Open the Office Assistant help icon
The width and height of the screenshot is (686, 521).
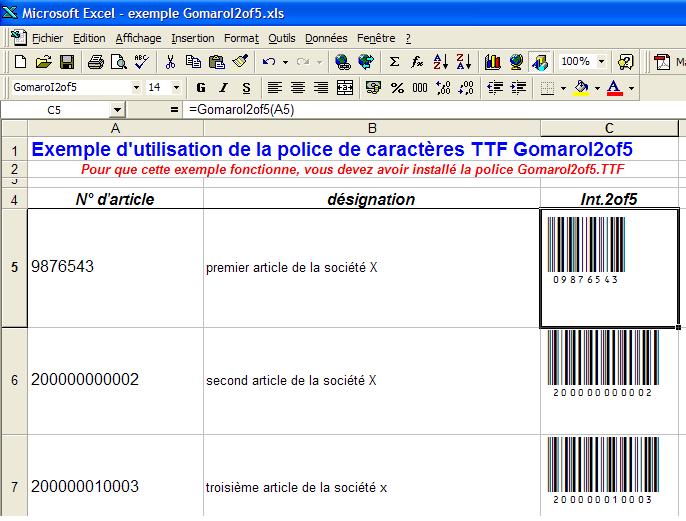[626, 62]
